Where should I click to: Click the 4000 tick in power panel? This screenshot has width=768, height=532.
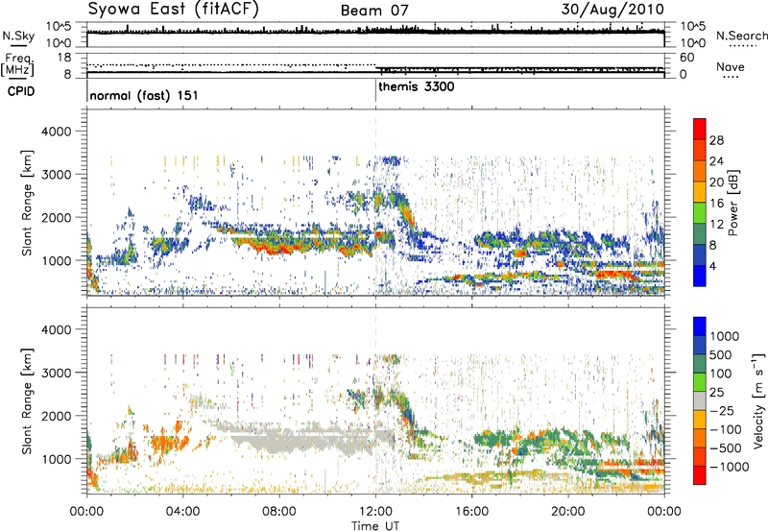pos(57,132)
